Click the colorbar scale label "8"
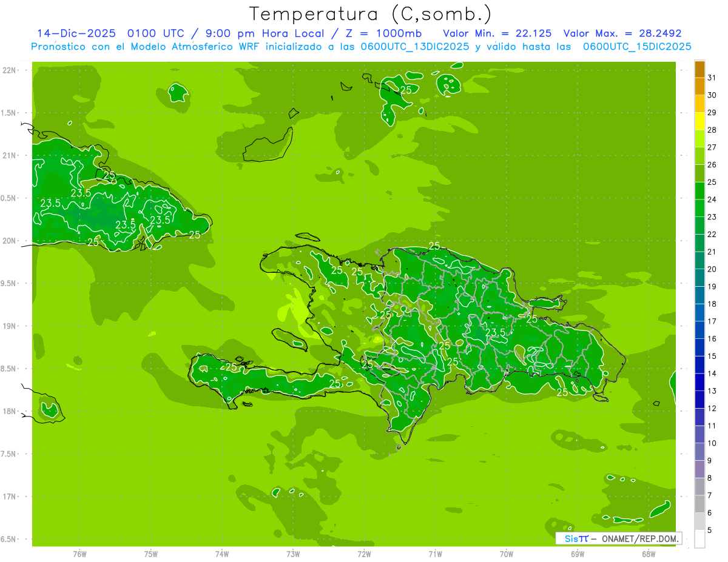The width and height of the screenshot is (728, 562). click(x=710, y=478)
